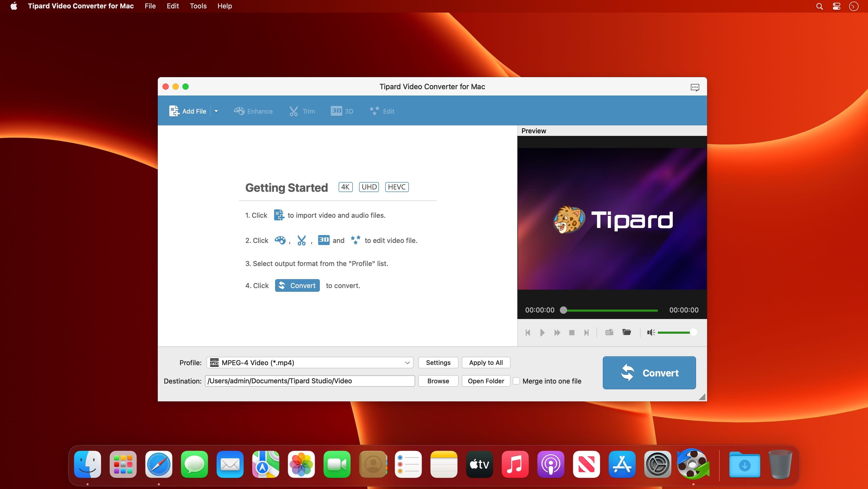The height and width of the screenshot is (489, 868).
Task: Open the Enhance tool in toolbar
Action: [253, 111]
